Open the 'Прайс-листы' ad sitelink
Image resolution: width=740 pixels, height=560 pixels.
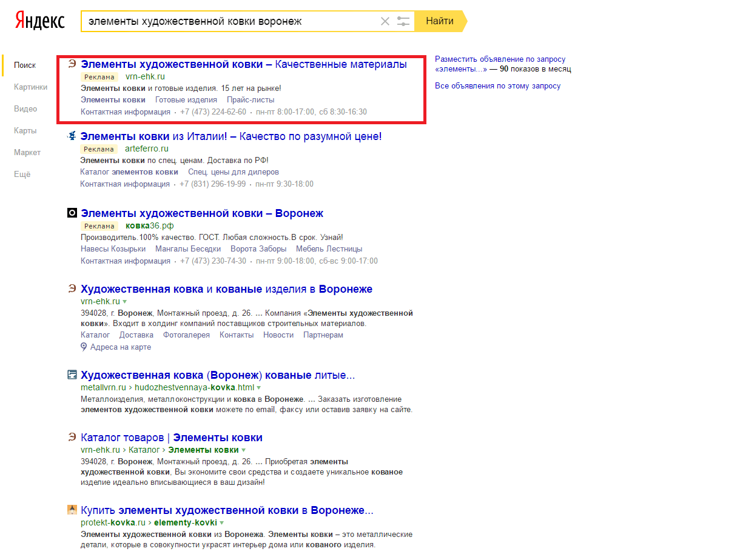tap(251, 99)
